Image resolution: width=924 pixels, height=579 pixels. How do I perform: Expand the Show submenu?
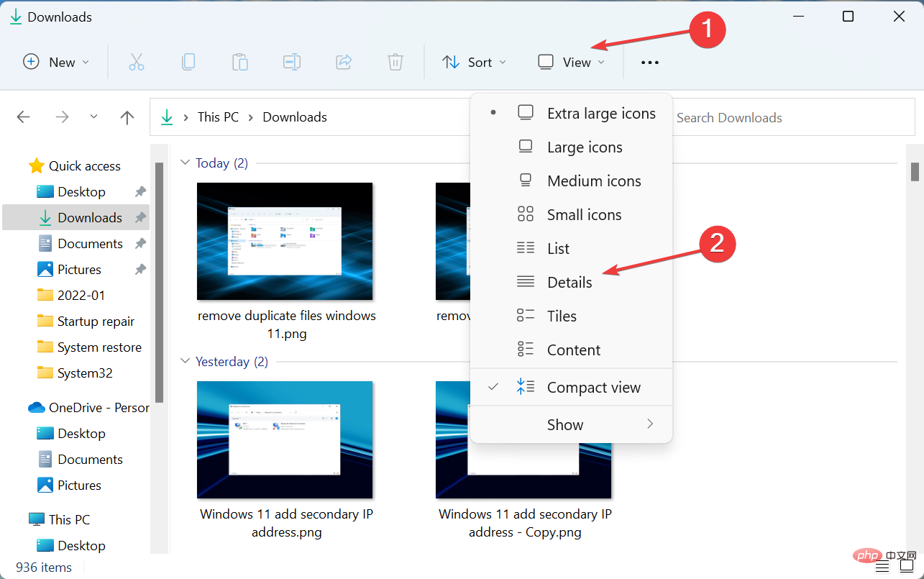pos(571,425)
